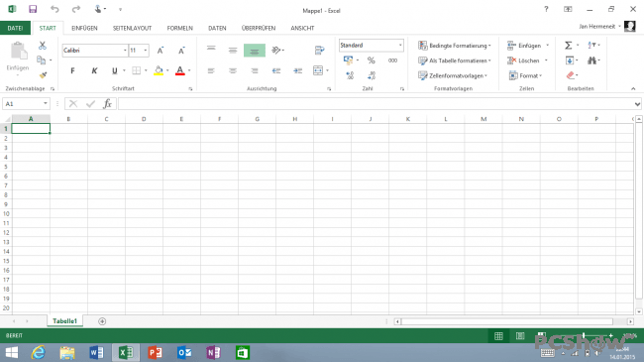
Task: Increase decimal places
Action: [x=350, y=75]
